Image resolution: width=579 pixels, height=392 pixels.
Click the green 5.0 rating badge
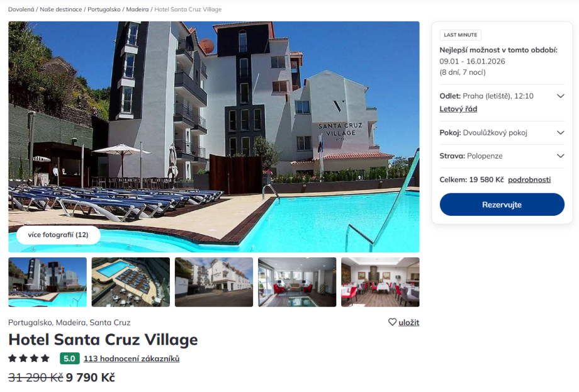pos(69,359)
